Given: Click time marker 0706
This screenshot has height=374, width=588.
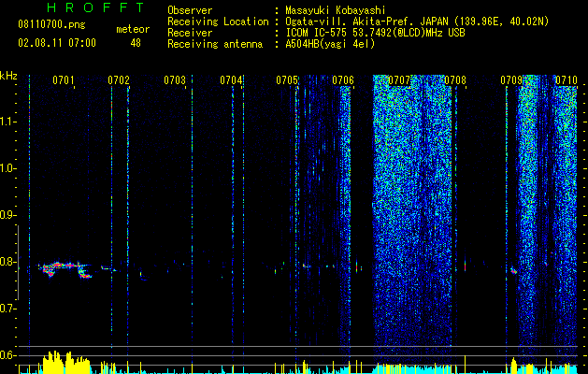Looking at the screenshot, I should coord(343,79).
